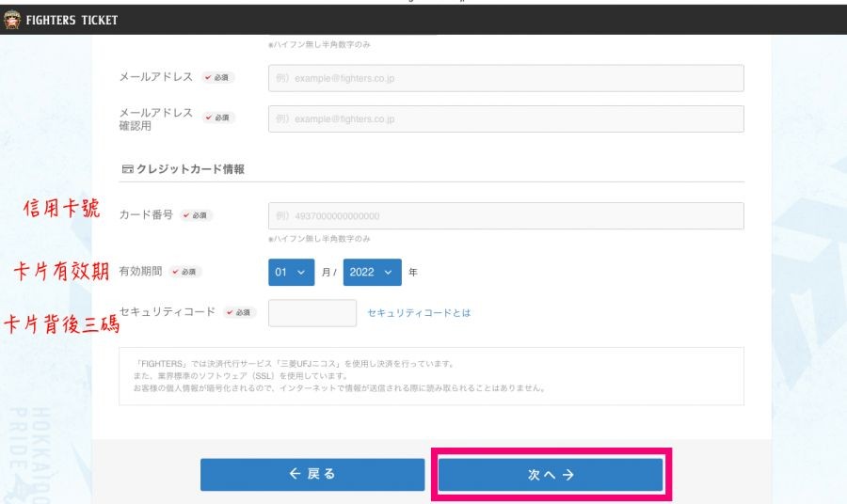Image resolution: width=847 pixels, height=504 pixels.
Task: Click the red 信用卡號 annotation text
Action: click(61, 209)
